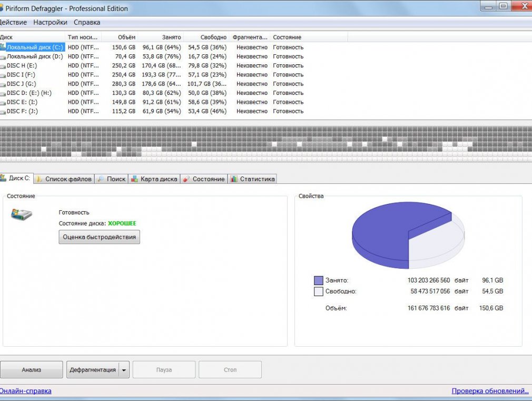Click the drive icon beside DISC D: (E:) (H:)
Image resolution: width=532 pixels, height=401 pixels.
pyautogui.click(x=3, y=93)
